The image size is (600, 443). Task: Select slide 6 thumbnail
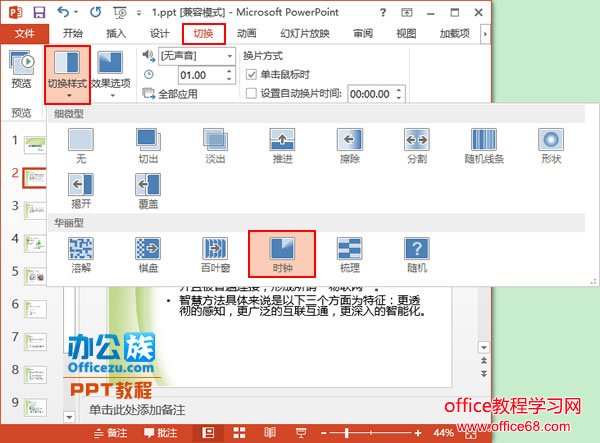click(x=35, y=309)
